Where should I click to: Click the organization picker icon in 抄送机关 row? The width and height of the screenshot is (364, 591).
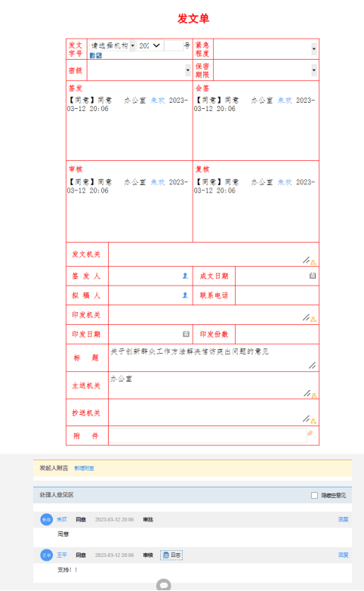coord(313,421)
